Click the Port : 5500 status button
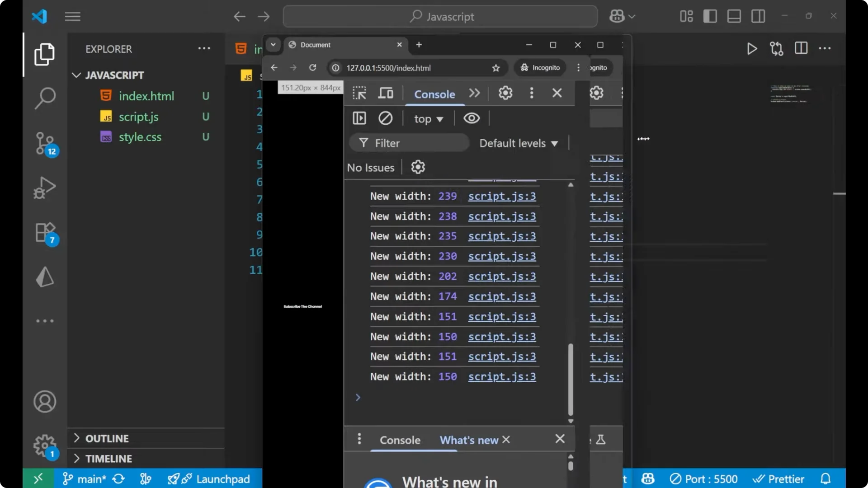This screenshot has height=488, width=868. pos(704,479)
